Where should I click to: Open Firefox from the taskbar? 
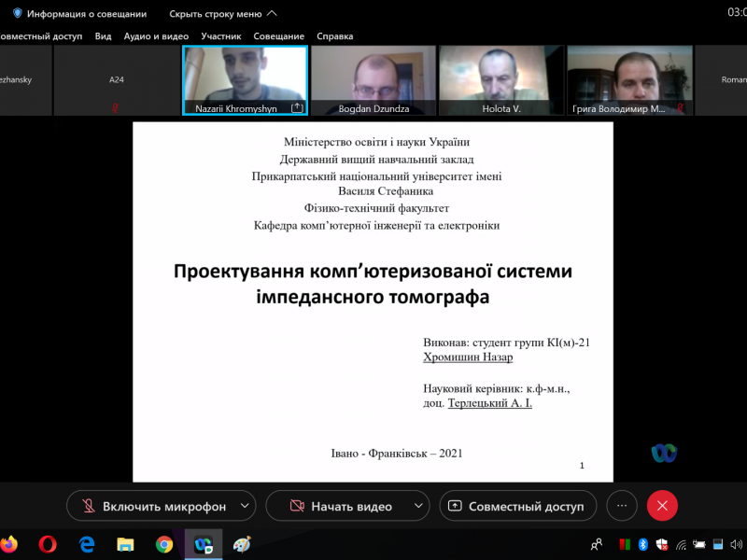9,544
